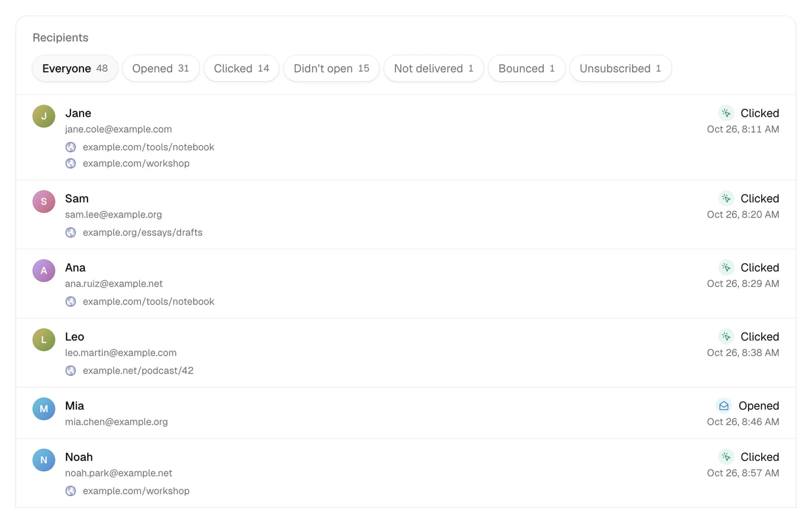Click Ana's purple avatar icon
The height and width of the screenshot is (508, 812).
tap(44, 271)
